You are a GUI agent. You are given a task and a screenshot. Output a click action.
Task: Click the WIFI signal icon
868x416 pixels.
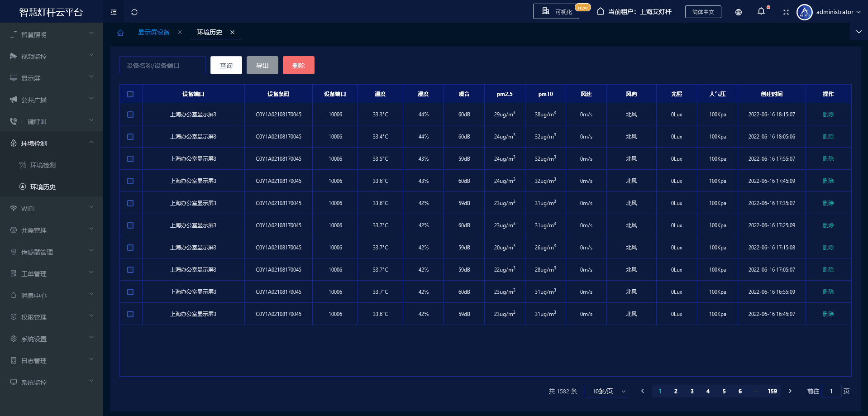(x=14, y=208)
